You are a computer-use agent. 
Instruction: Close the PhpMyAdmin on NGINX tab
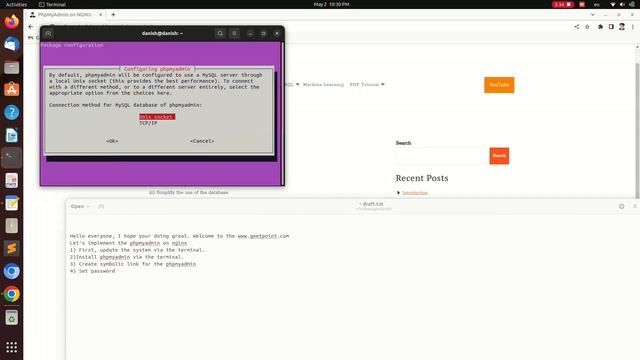tap(101, 15)
